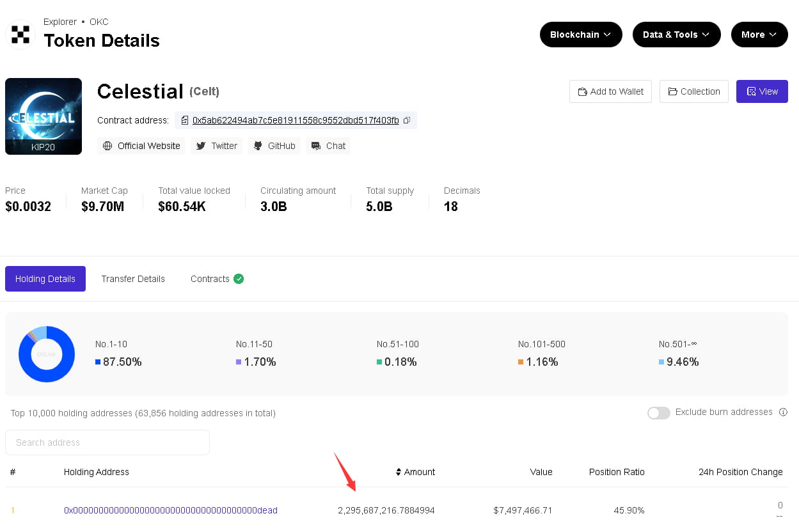Switch to the Holding Details tab
The width and height of the screenshot is (799, 532).
coord(45,279)
